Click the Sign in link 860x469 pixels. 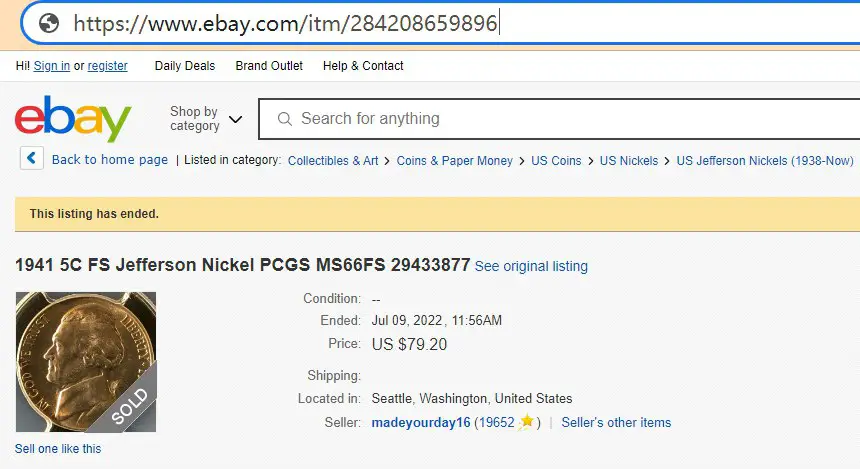click(52, 66)
